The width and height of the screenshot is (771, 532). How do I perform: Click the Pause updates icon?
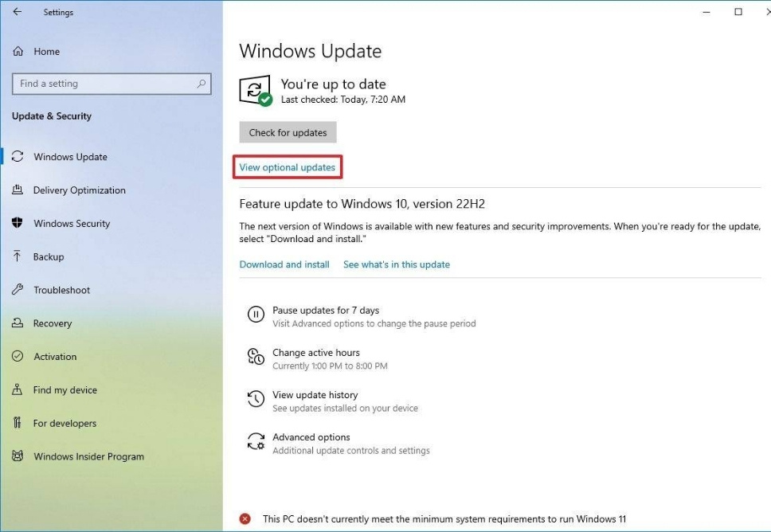coord(256,315)
